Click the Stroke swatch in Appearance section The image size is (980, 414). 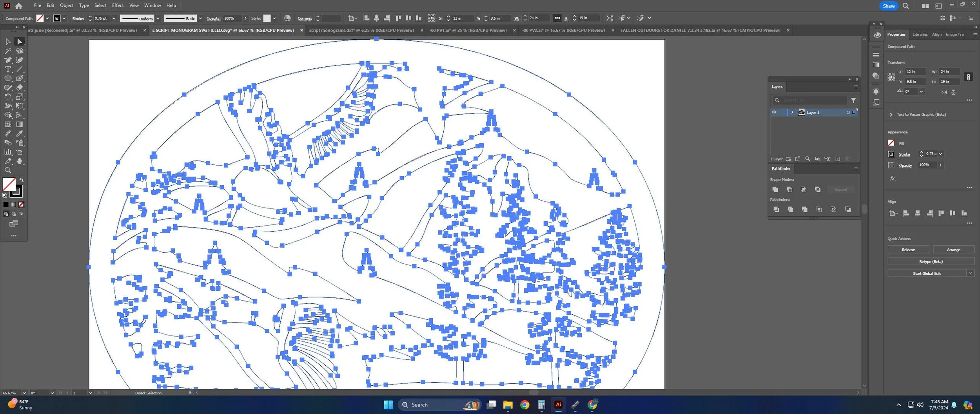point(891,154)
